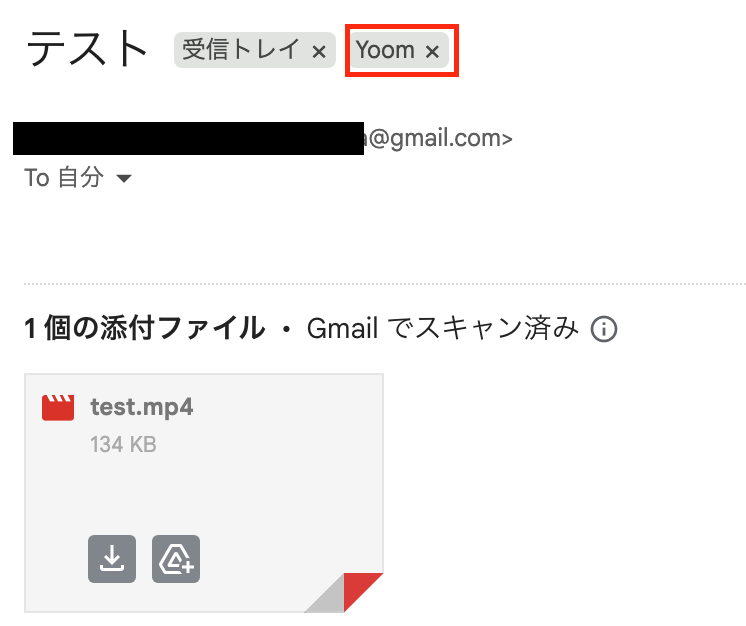746x626 pixels.
Task: Remove the 受信トレイ label with its ×
Action: click(x=319, y=51)
